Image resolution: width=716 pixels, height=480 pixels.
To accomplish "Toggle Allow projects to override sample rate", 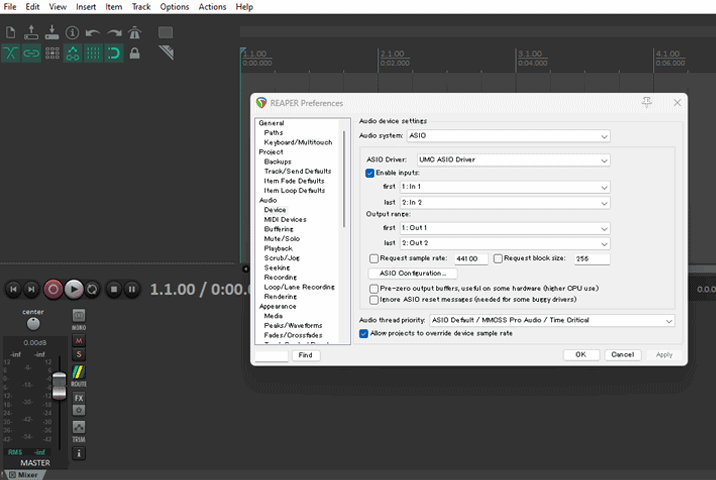I will 363,333.
